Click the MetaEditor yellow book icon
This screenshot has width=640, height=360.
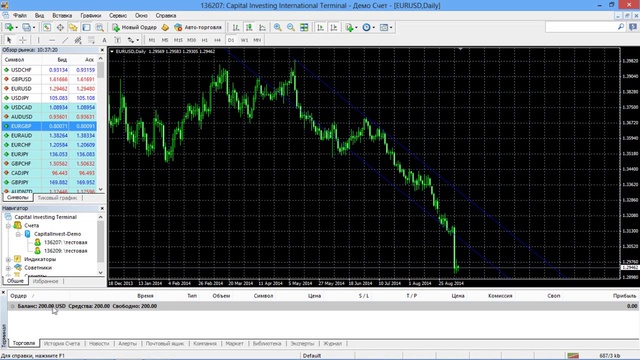(165, 27)
